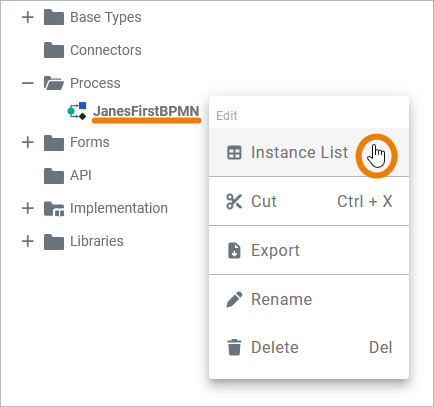Choose Delete in the context menu
Image resolution: width=434 pixels, height=407 pixels.
[309, 347]
